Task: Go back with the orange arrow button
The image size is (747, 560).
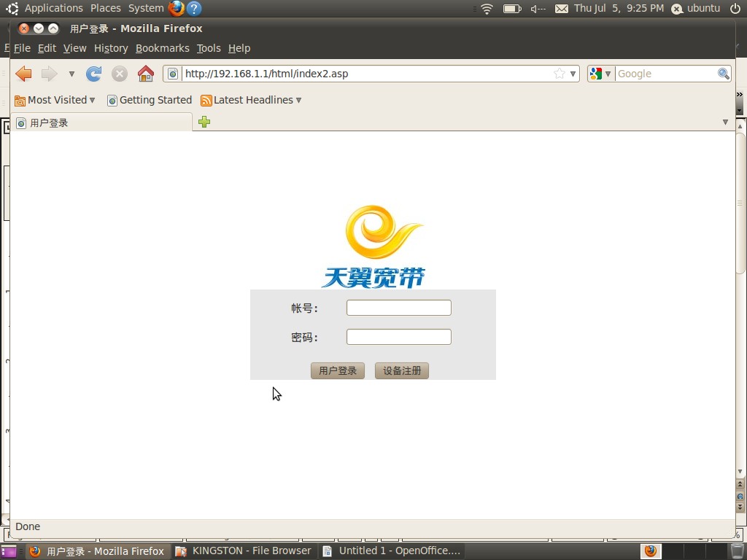Action: pyautogui.click(x=23, y=74)
